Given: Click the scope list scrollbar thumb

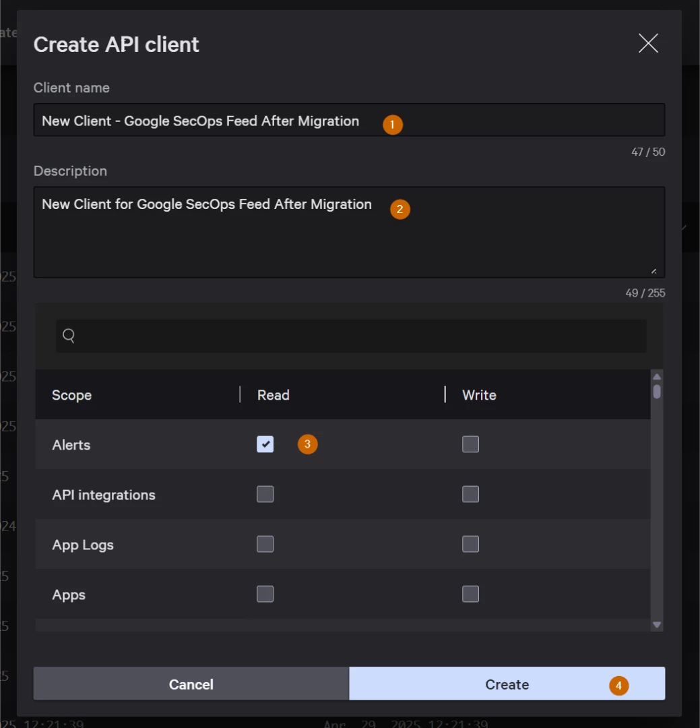Looking at the screenshot, I should (x=656, y=392).
